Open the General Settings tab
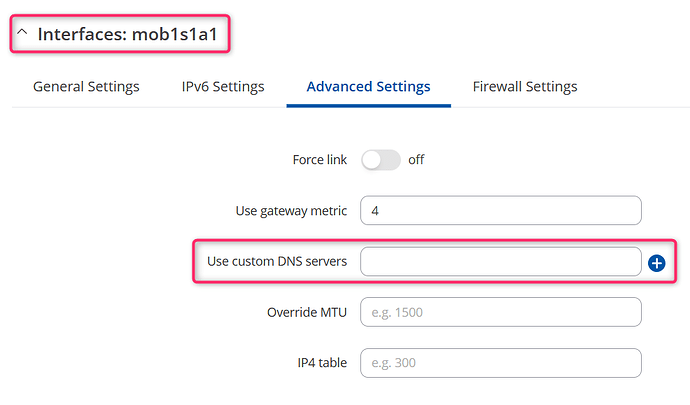Screen dimensions: 690x405 [86, 87]
